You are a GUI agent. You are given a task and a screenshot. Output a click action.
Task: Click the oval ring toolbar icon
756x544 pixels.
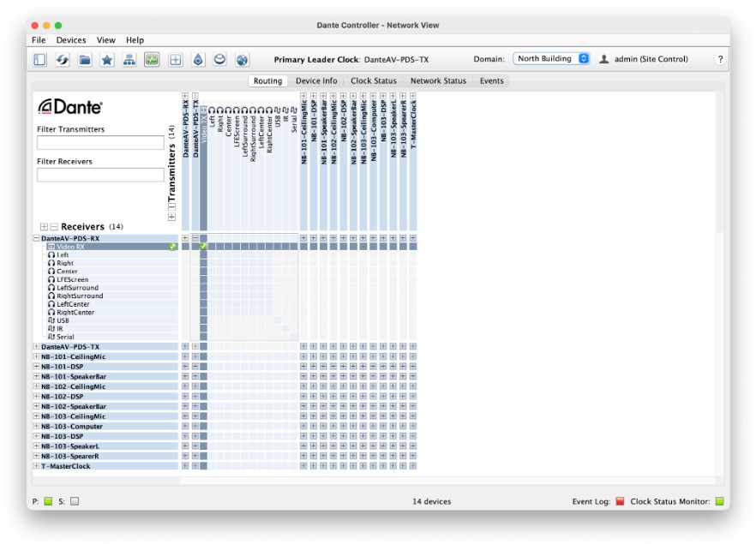point(219,59)
